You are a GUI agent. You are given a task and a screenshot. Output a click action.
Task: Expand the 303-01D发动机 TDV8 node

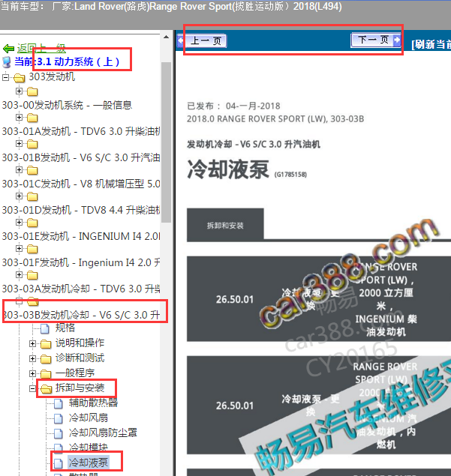[x=20, y=196]
